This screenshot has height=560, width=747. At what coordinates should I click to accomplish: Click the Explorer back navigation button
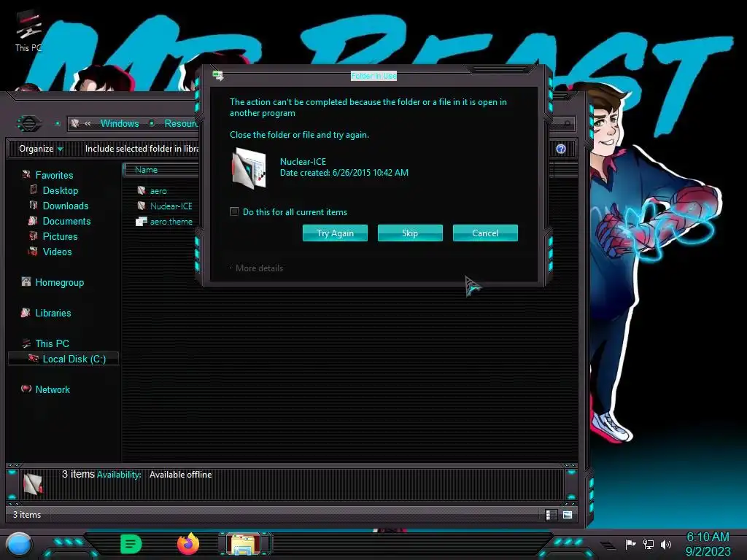[x=29, y=124]
